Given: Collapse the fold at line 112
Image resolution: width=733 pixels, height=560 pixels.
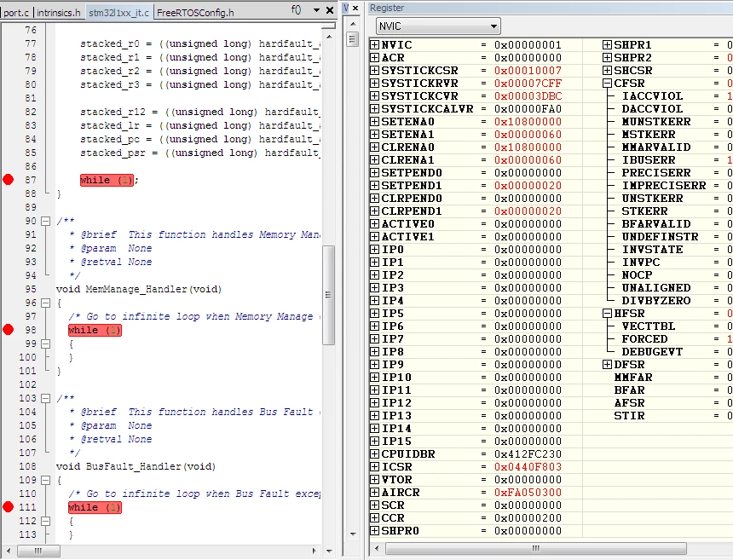Looking at the screenshot, I should pyautogui.click(x=45, y=521).
